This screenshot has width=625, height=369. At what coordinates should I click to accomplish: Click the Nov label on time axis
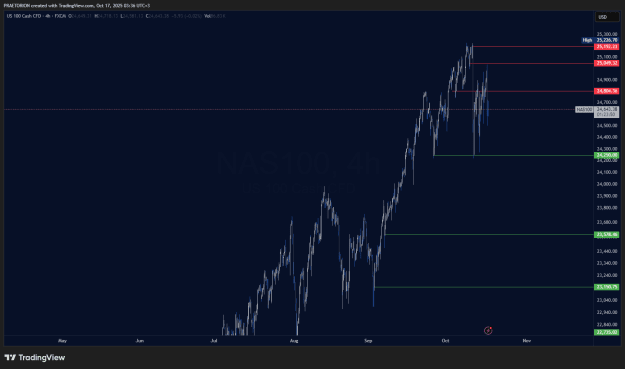pyautogui.click(x=527, y=341)
